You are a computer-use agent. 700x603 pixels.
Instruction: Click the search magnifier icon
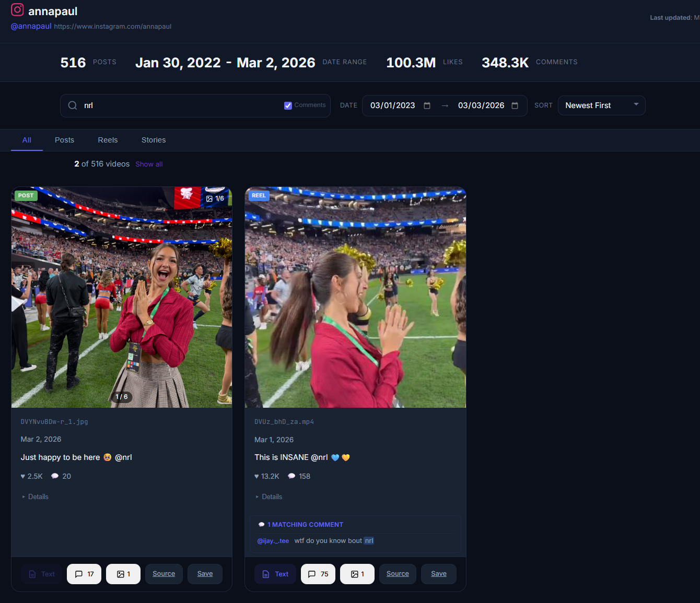click(x=73, y=105)
